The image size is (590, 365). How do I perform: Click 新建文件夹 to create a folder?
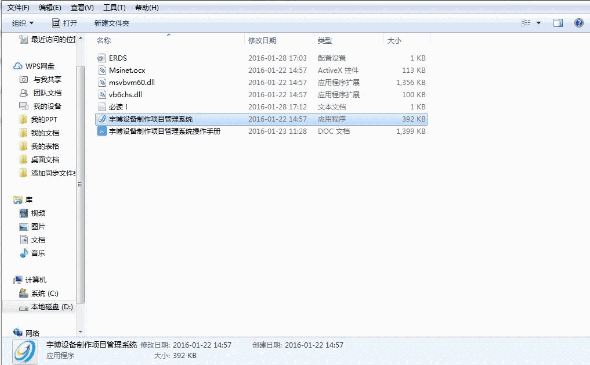[x=111, y=23]
